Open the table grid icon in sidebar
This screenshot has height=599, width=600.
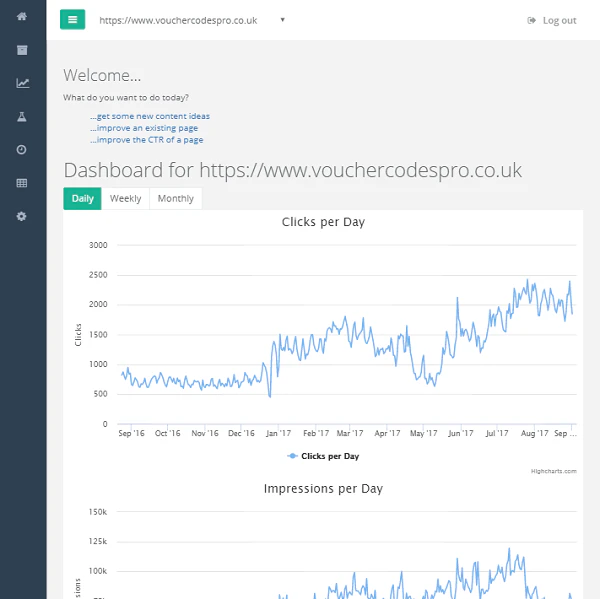click(22, 183)
